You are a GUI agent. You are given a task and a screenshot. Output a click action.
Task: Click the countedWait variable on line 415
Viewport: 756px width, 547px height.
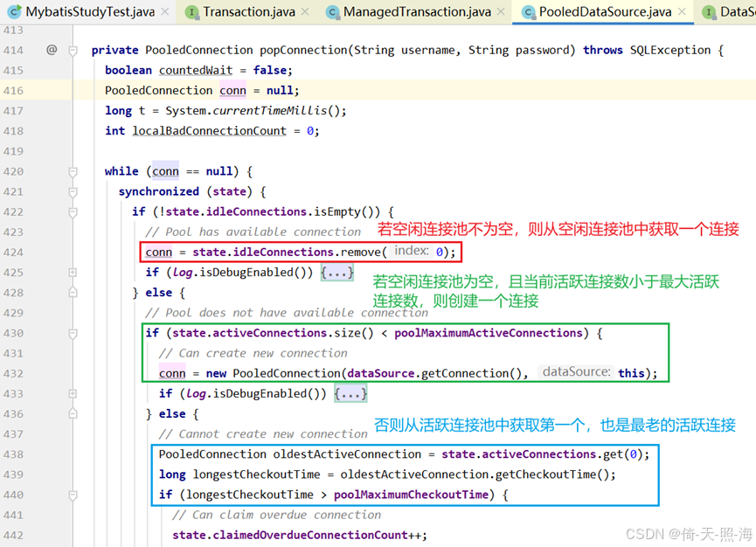[x=196, y=71]
